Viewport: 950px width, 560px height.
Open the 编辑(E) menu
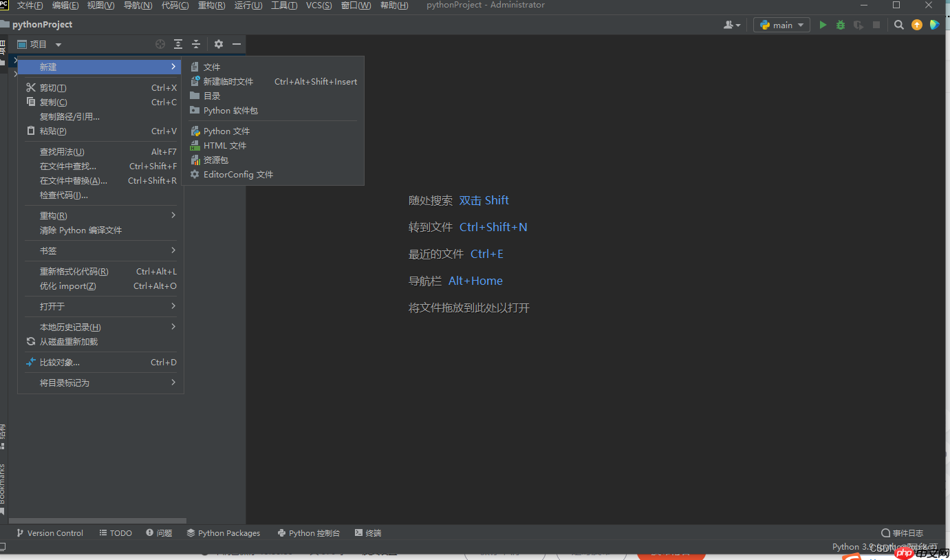click(x=65, y=6)
